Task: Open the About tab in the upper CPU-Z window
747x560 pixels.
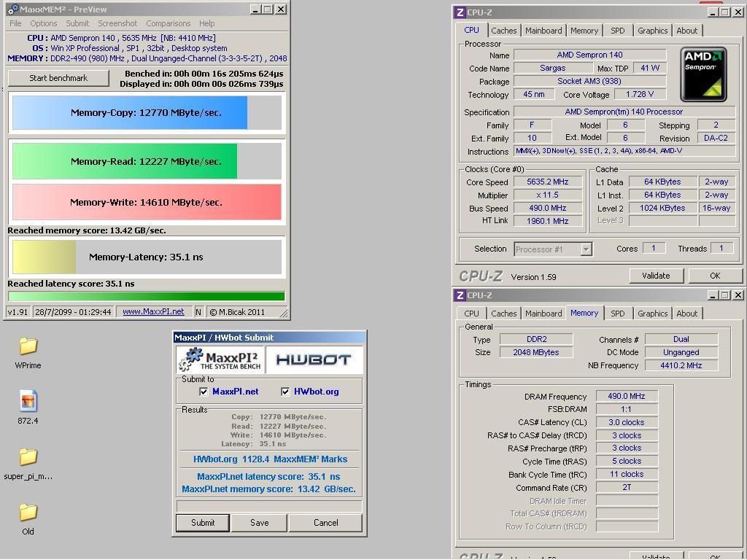Action: pos(686,31)
